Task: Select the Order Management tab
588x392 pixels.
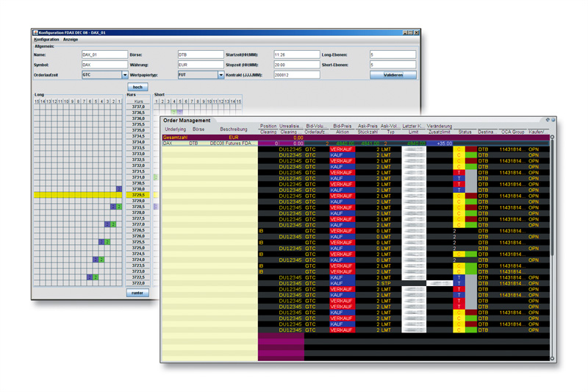Action: 187,120
